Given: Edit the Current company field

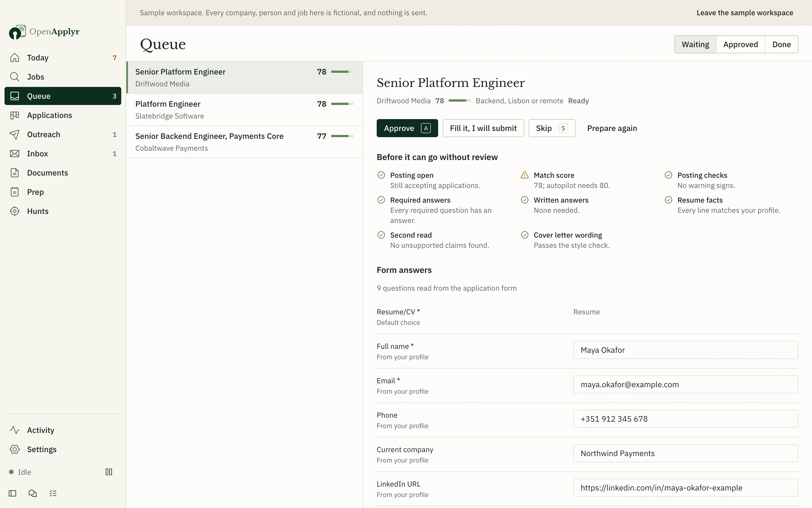Looking at the screenshot, I should tap(685, 453).
